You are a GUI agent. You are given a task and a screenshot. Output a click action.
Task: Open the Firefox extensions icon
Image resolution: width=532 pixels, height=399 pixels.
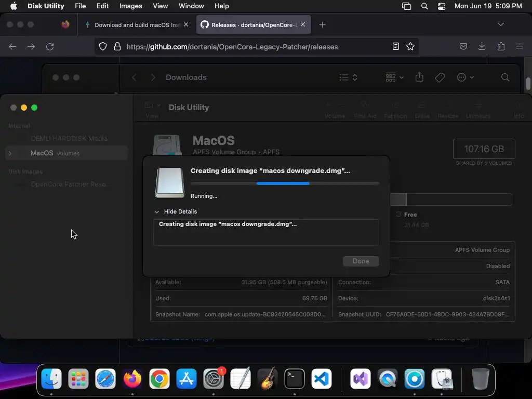pos(501,46)
